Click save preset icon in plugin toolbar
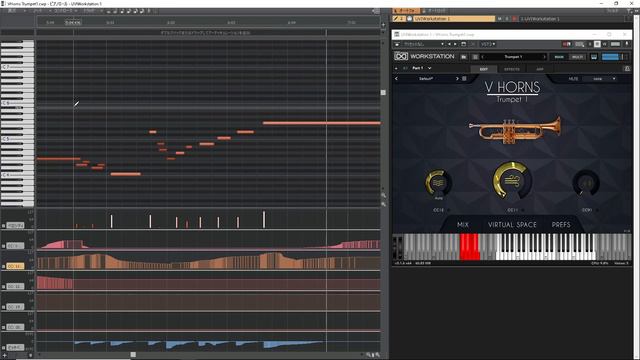 pos(464,44)
